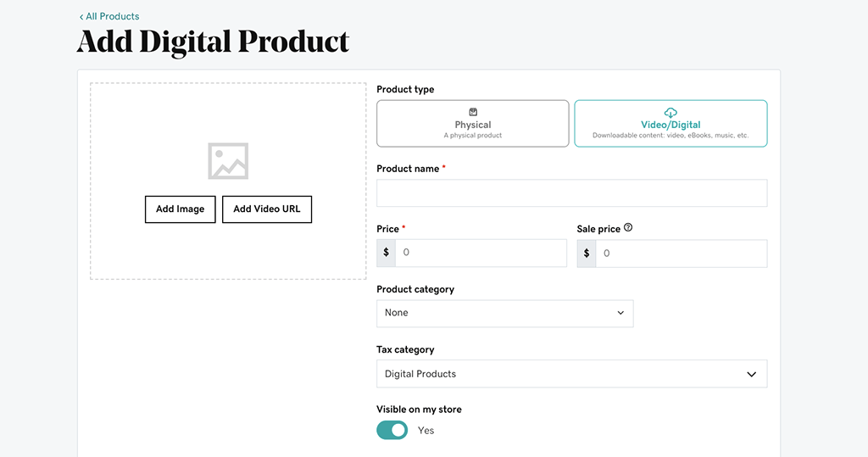
Task: Open the Product category dropdown
Action: click(x=504, y=313)
